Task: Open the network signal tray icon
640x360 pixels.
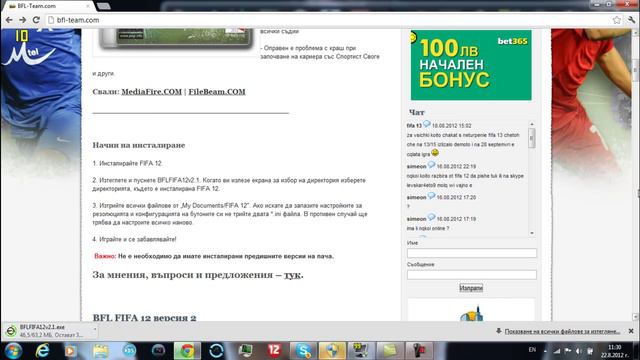Action: [x=557, y=351]
